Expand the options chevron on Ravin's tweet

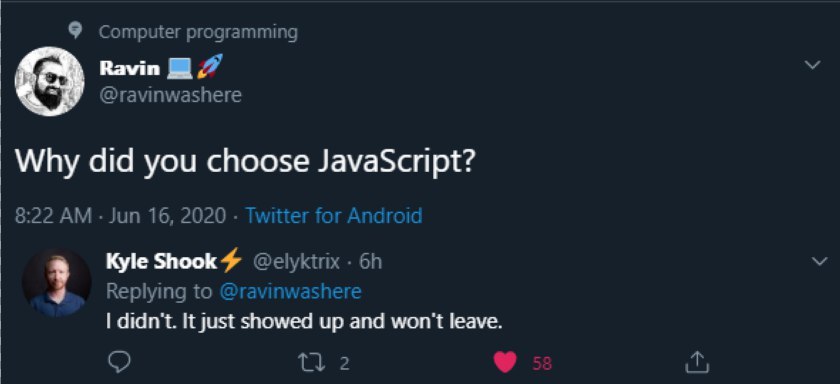[812, 65]
